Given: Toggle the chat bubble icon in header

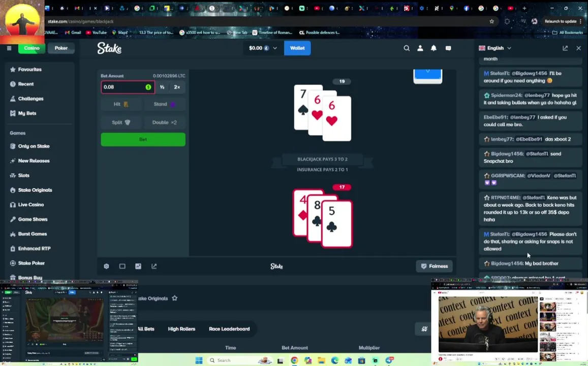Looking at the screenshot, I should [448, 48].
